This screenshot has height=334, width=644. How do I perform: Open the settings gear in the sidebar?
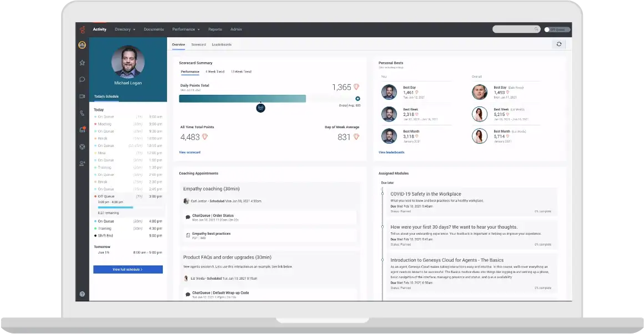pos(82,146)
